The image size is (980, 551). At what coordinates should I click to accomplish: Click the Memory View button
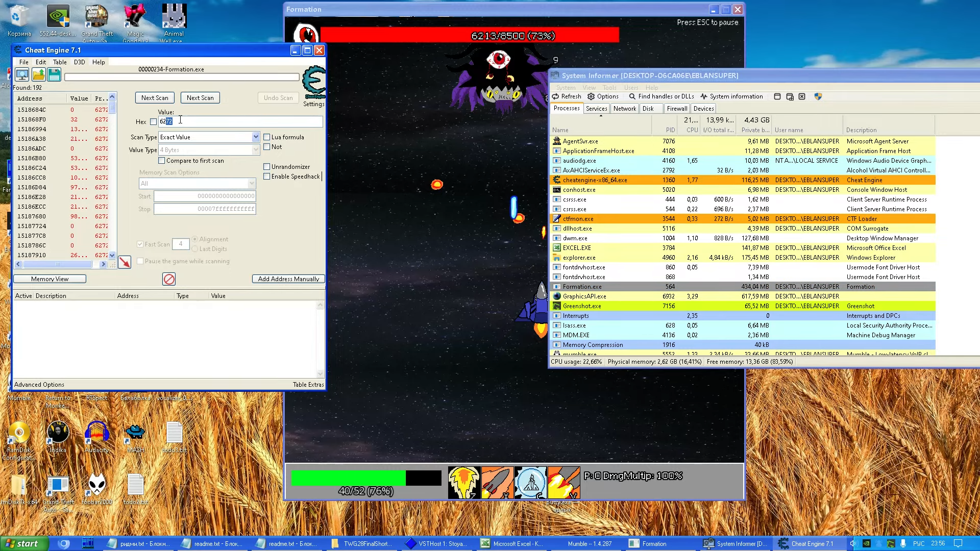(x=50, y=279)
